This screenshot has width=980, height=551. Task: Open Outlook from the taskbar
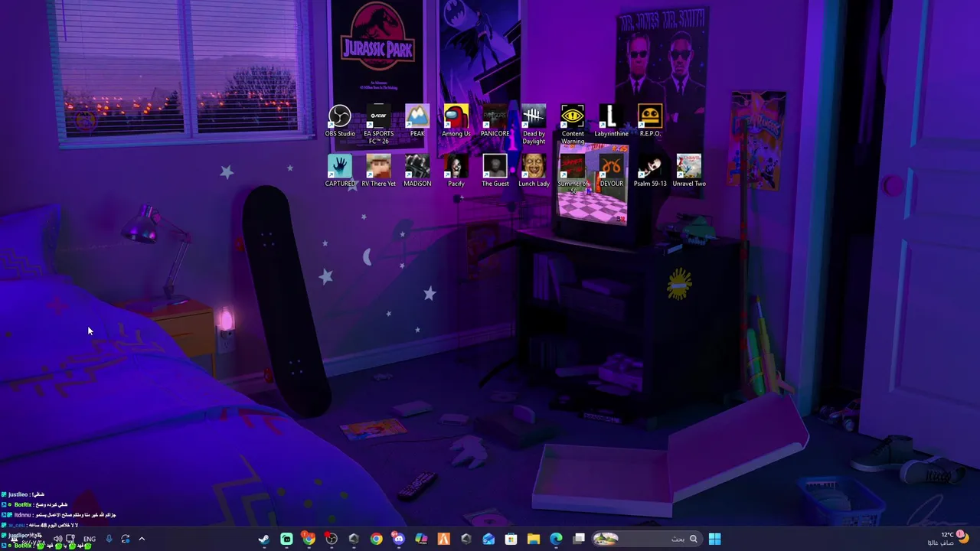point(488,539)
